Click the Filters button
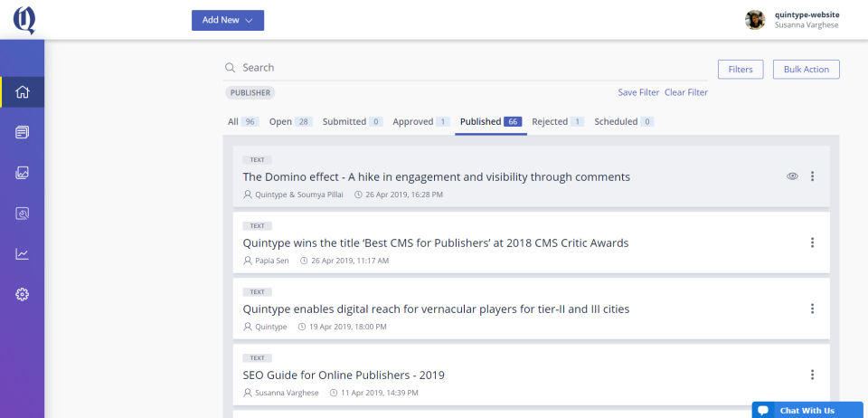The height and width of the screenshot is (418, 868). (741, 69)
